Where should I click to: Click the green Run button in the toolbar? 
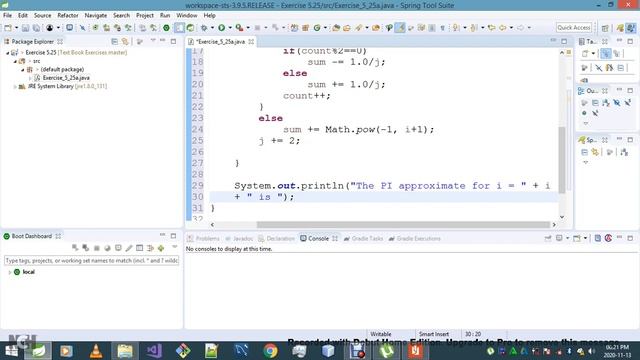click(222, 28)
